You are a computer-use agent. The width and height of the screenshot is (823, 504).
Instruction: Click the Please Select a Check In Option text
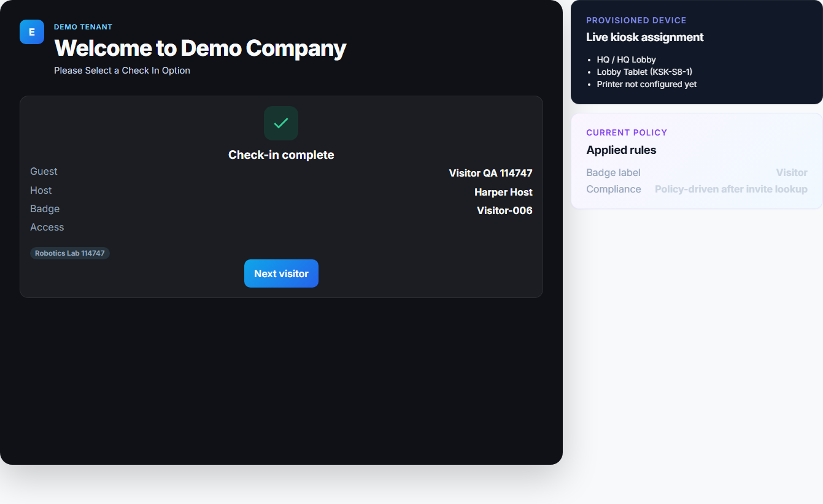pos(122,71)
